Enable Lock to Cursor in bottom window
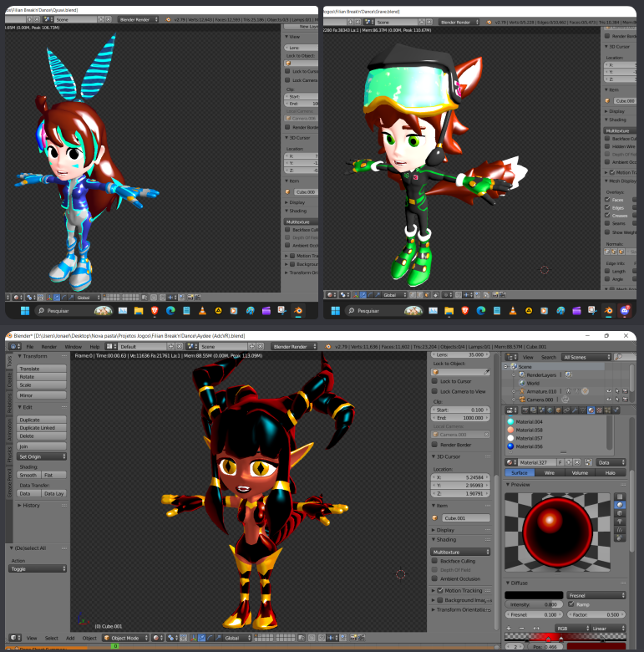Image resolution: width=644 pixels, height=652 pixels. click(x=434, y=381)
